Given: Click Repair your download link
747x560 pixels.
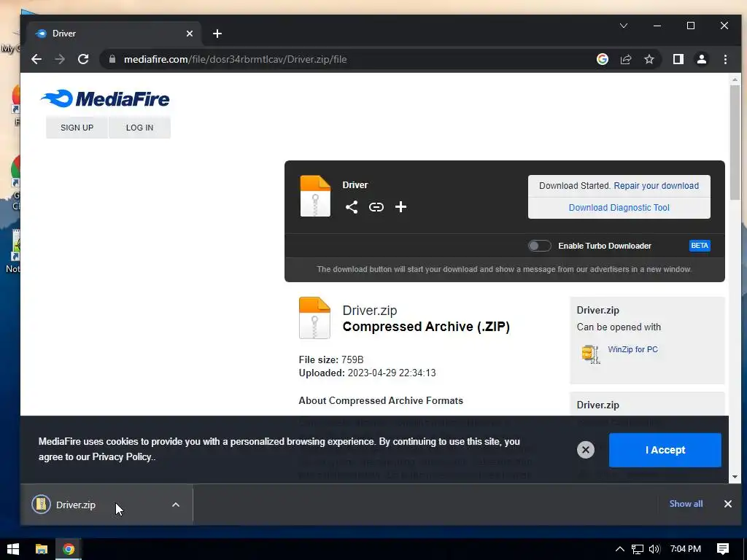Looking at the screenshot, I should click(656, 186).
